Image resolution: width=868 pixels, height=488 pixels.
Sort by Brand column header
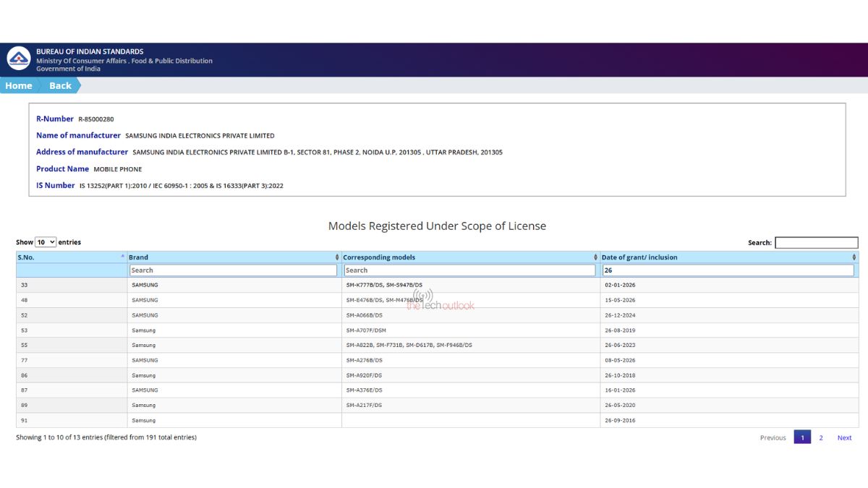[234, 257]
